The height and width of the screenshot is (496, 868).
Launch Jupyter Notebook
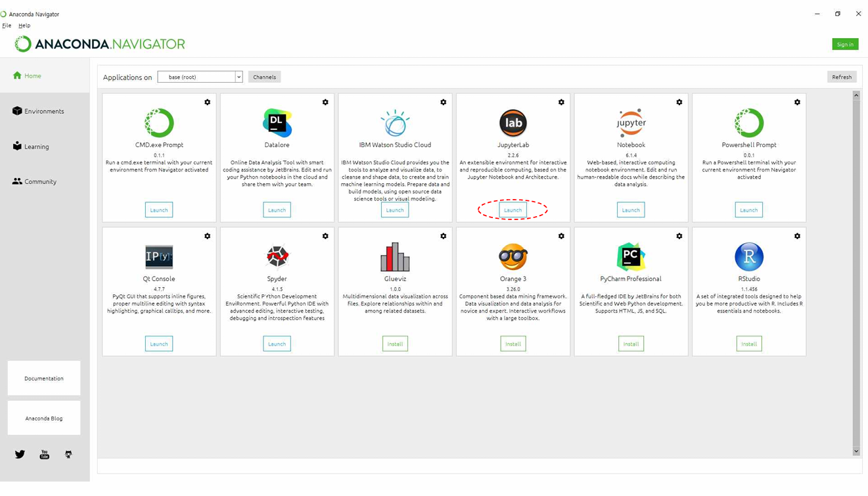pyautogui.click(x=631, y=210)
